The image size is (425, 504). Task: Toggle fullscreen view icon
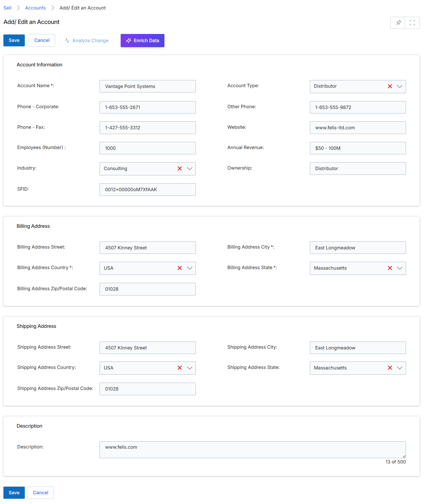412,23
